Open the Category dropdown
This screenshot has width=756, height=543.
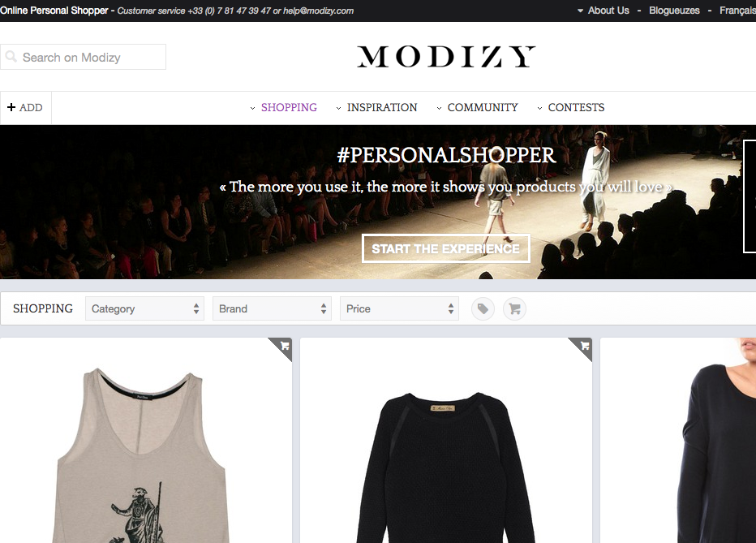point(144,308)
